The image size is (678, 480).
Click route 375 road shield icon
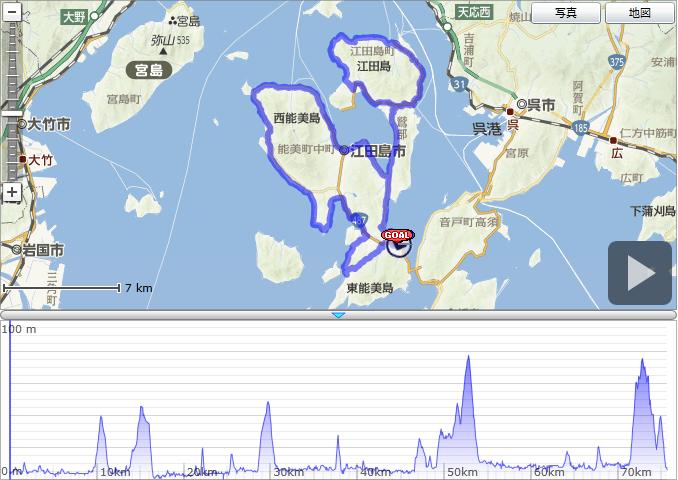pos(615,62)
